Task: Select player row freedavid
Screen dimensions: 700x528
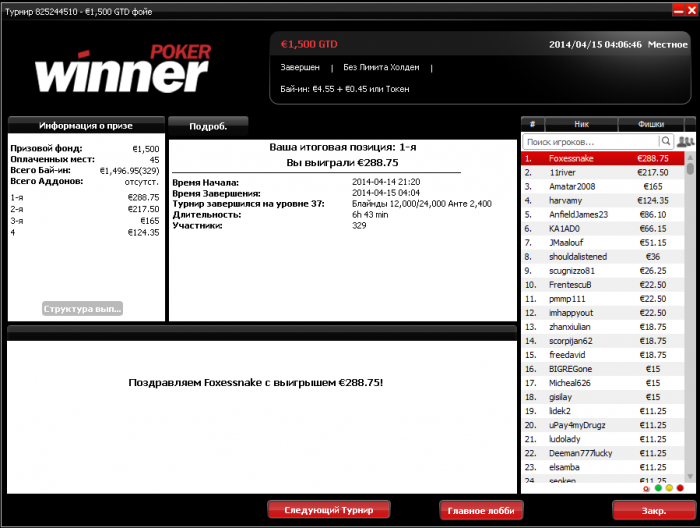Action: point(603,355)
